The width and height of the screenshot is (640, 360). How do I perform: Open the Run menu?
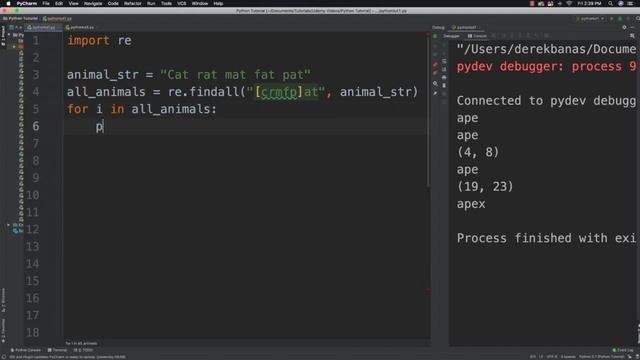point(151,3)
